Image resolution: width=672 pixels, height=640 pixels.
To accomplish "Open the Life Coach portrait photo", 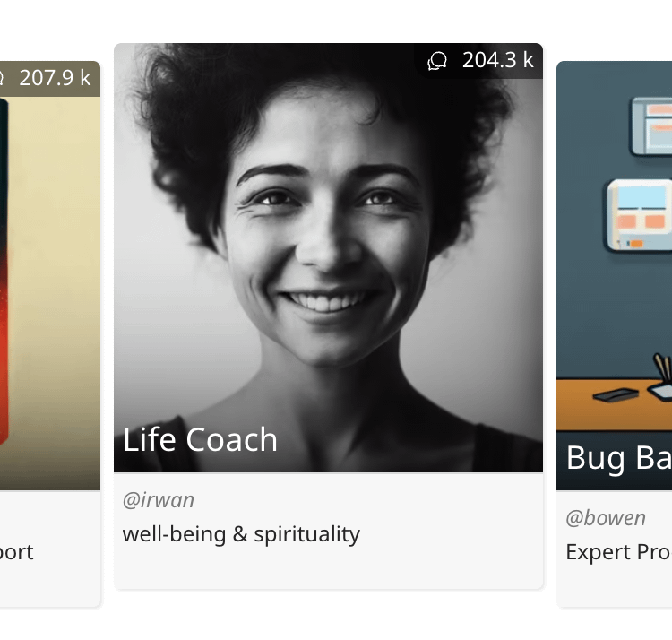I will pyautogui.click(x=328, y=257).
